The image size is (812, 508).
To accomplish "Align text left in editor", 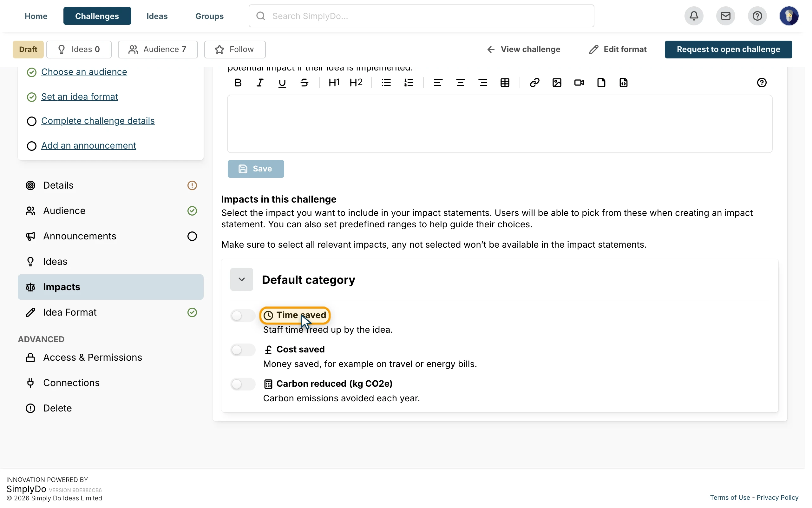I will (438, 83).
